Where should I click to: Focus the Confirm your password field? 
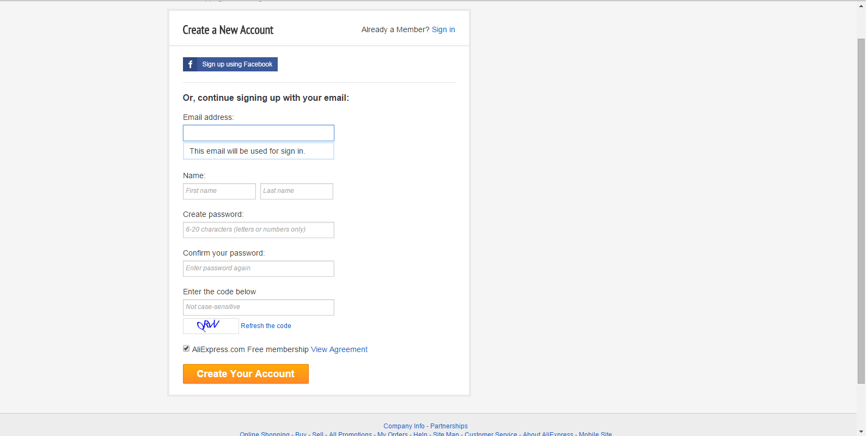pos(258,269)
